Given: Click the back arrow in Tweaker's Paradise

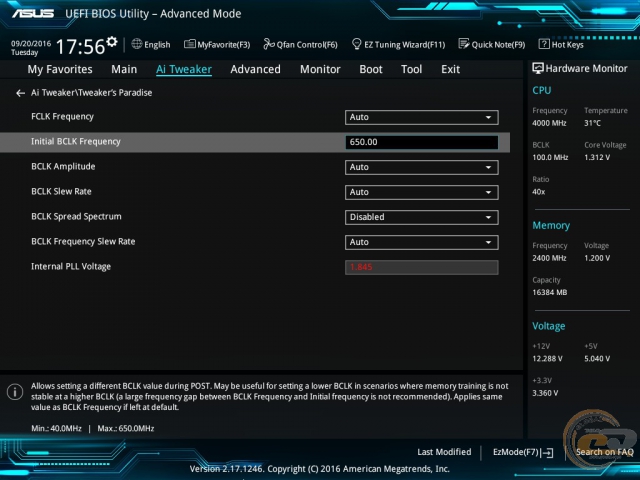Looking at the screenshot, I should click(x=20, y=93).
